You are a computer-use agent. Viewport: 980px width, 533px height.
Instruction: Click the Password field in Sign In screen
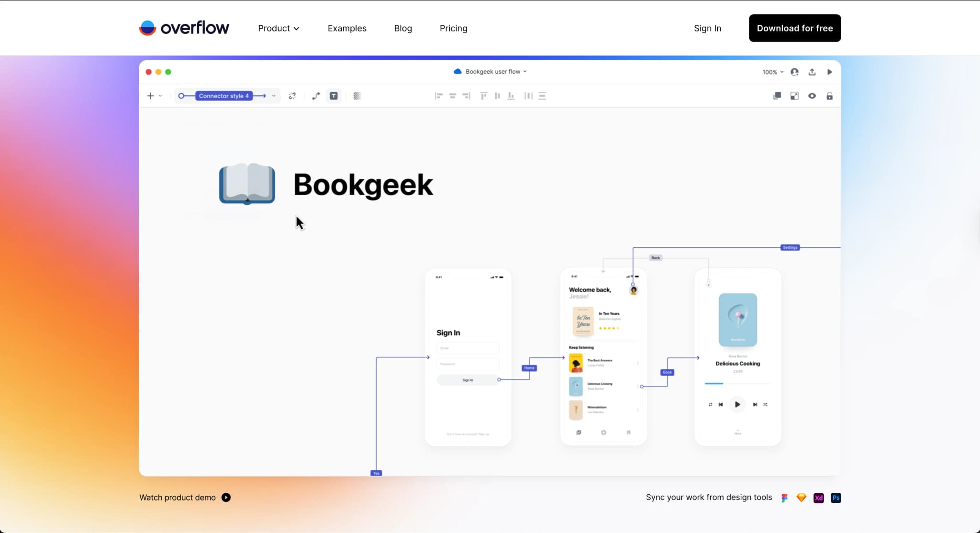(468, 364)
